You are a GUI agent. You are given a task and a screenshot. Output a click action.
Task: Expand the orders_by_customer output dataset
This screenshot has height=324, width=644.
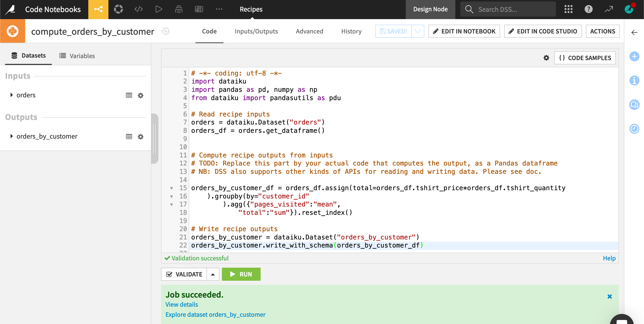[11, 136]
